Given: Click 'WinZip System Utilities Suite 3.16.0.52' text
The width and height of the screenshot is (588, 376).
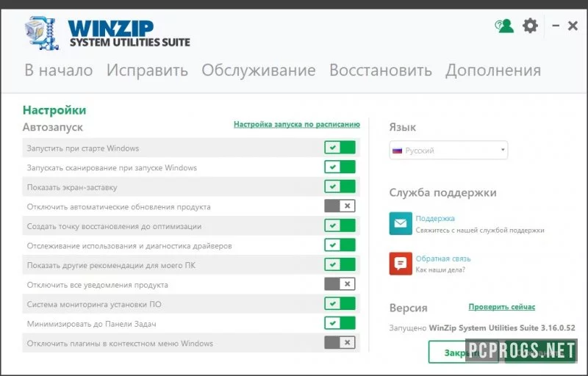Looking at the screenshot, I should point(502,328).
